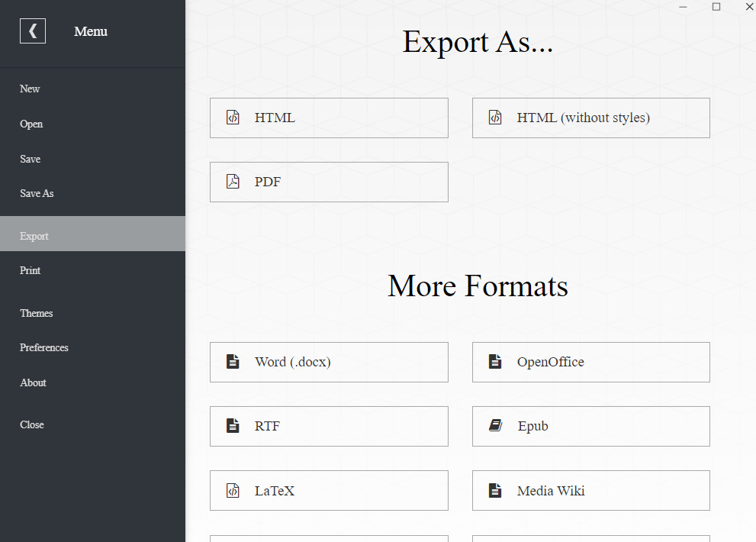The width and height of the screenshot is (756, 542).
Task: Choose Open from the sidebar menu
Action: click(92, 124)
